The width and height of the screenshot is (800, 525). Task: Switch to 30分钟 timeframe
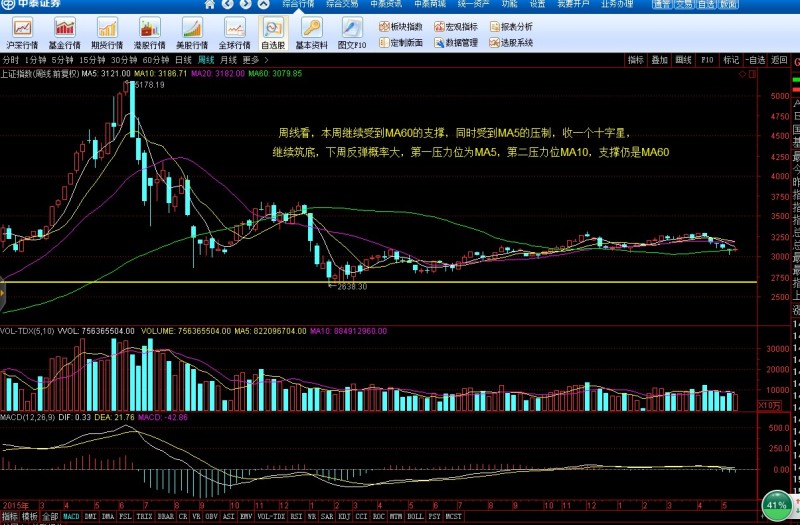click(x=123, y=60)
